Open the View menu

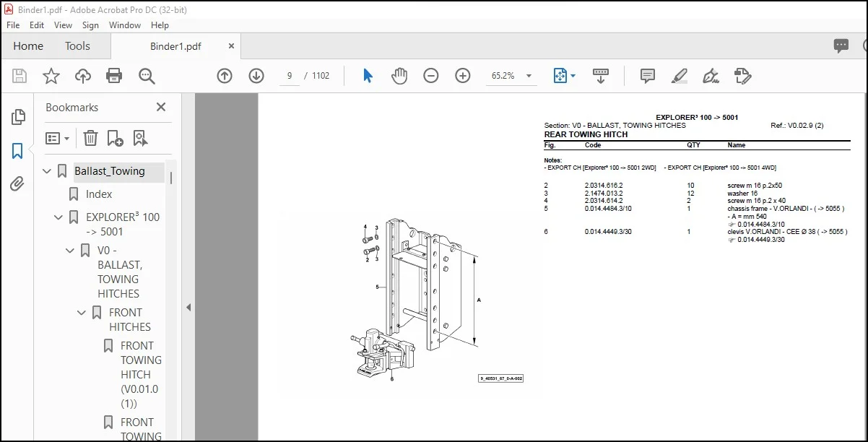64,25
